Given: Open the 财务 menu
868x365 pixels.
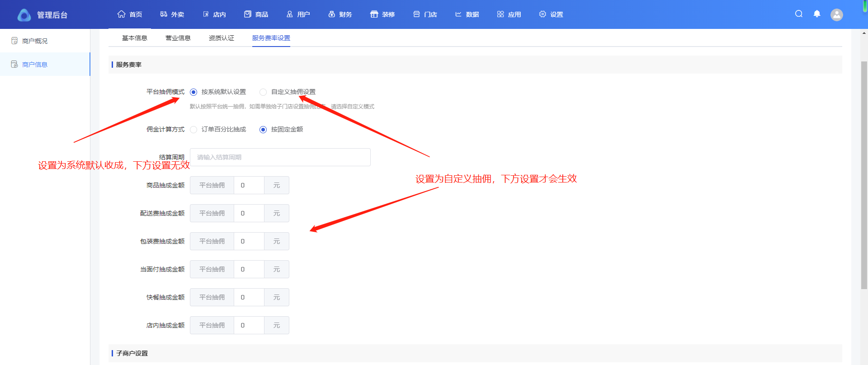Looking at the screenshot, I should click(340, 14).
